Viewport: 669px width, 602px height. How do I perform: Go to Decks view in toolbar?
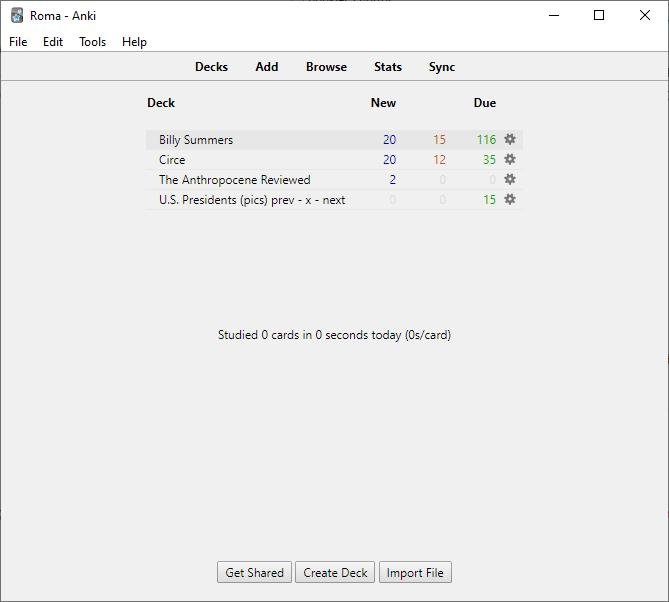point(211,67)
